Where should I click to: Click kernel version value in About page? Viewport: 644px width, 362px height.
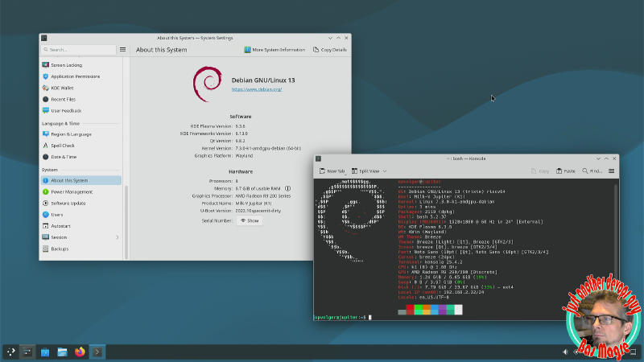268,149
